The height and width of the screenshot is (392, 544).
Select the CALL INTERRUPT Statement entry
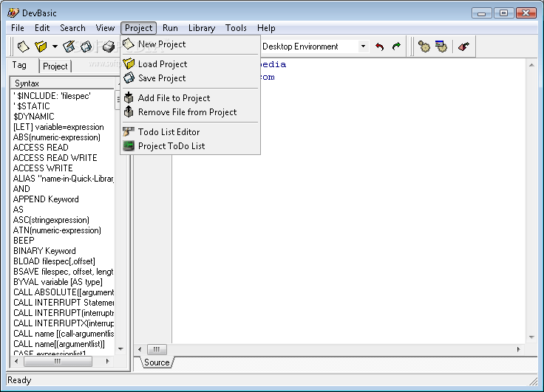click(x=64, y=303)
